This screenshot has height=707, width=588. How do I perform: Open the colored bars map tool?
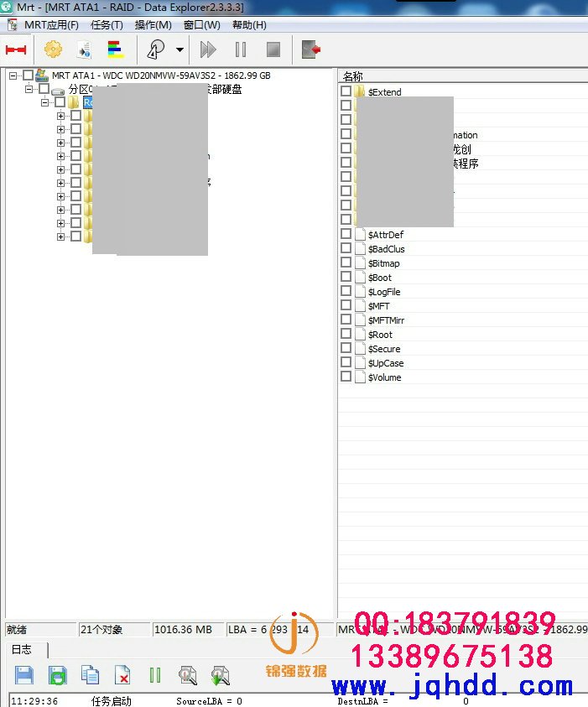(116, 49)
